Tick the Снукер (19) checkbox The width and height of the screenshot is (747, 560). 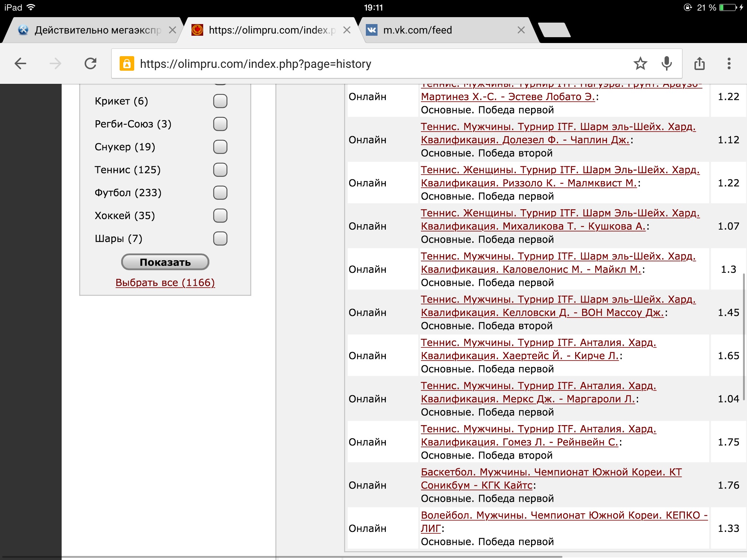[220, 147]
